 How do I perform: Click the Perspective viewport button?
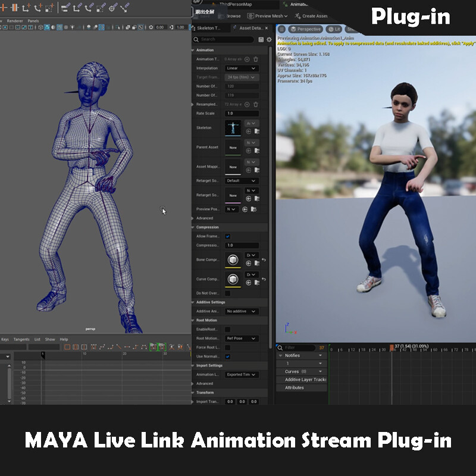pos(306,29)
